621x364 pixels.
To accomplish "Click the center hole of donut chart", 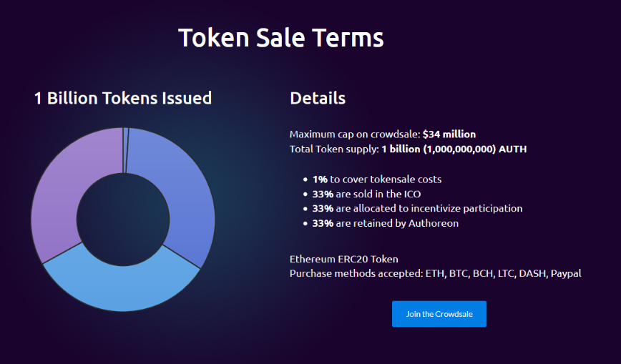I will point(123,220).
